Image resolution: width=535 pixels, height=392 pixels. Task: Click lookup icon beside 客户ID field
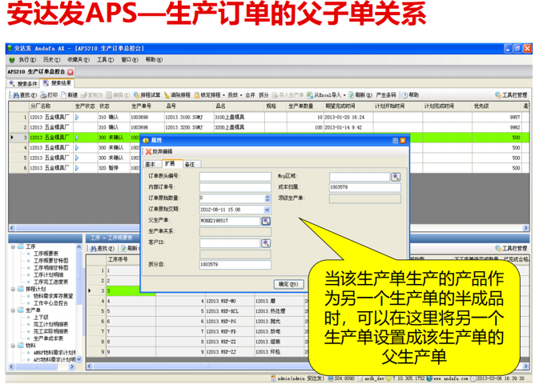click(x=267, y=241)
